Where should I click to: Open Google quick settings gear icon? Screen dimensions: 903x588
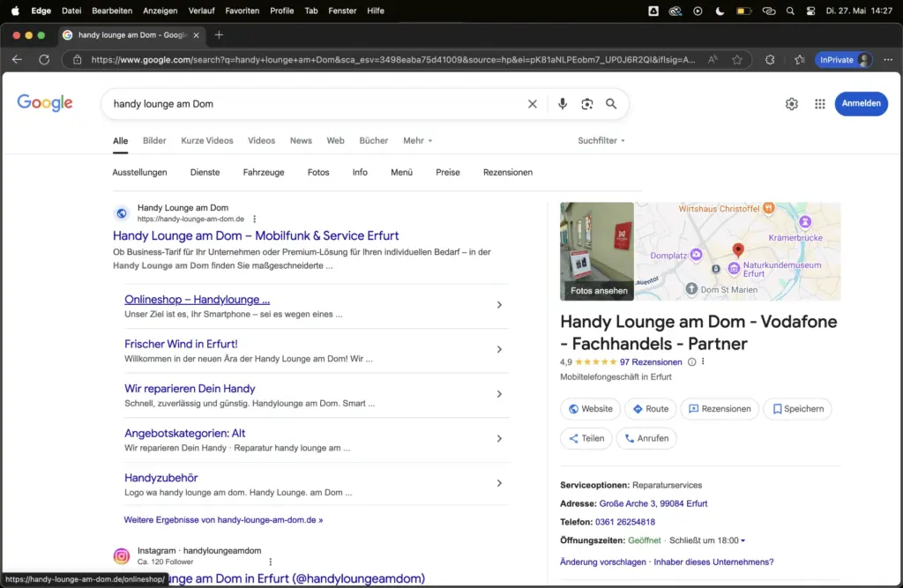pyautogui.click(x=792, y=104)
